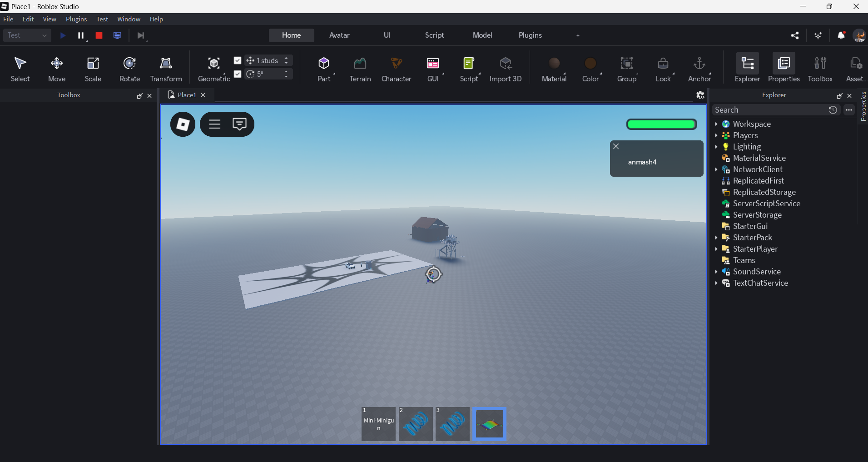Click the anmash4 player entry

click(642, 162)
